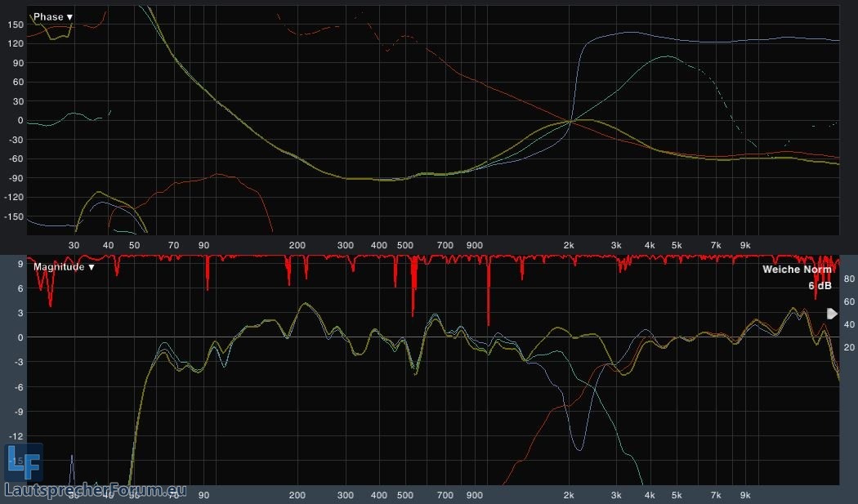Select the Weiche Norm trace label
Screen dimensions: 858x504
point(797,270)
